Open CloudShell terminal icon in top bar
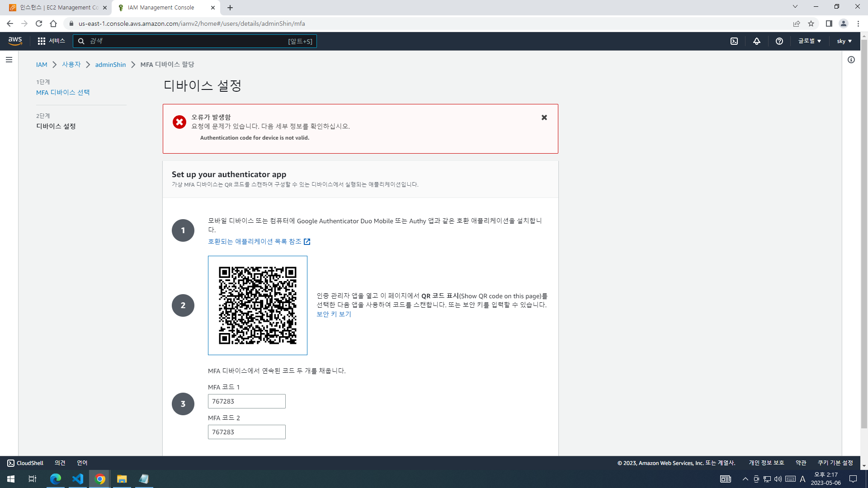The image size is (868, 488). click(734, 41)
